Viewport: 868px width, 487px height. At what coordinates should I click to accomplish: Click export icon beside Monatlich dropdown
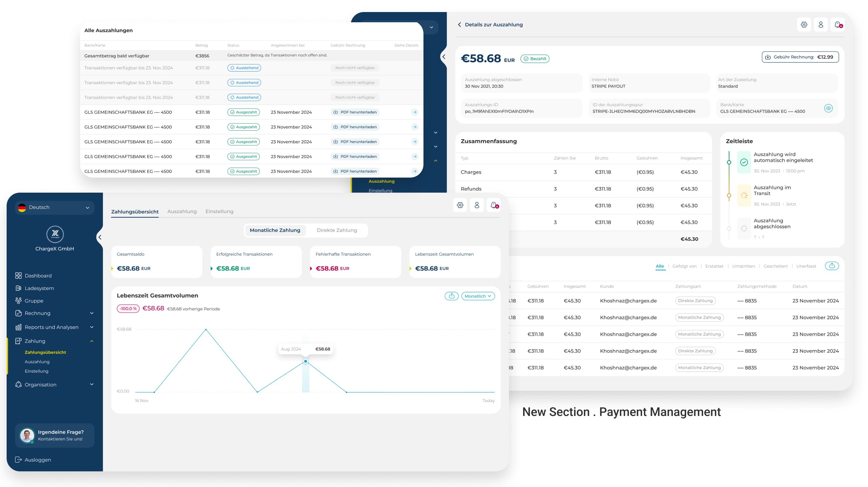coord(451,296)
